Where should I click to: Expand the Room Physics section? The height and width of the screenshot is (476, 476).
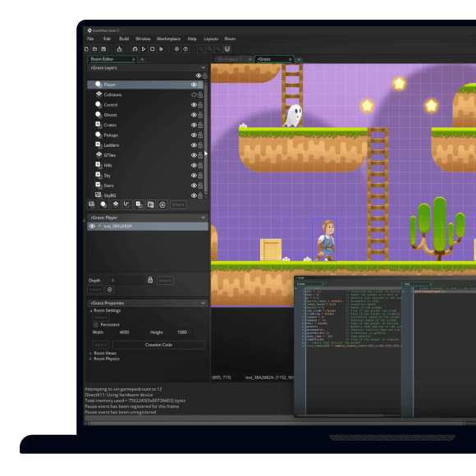pyautogui.click(x=90, y=359)
